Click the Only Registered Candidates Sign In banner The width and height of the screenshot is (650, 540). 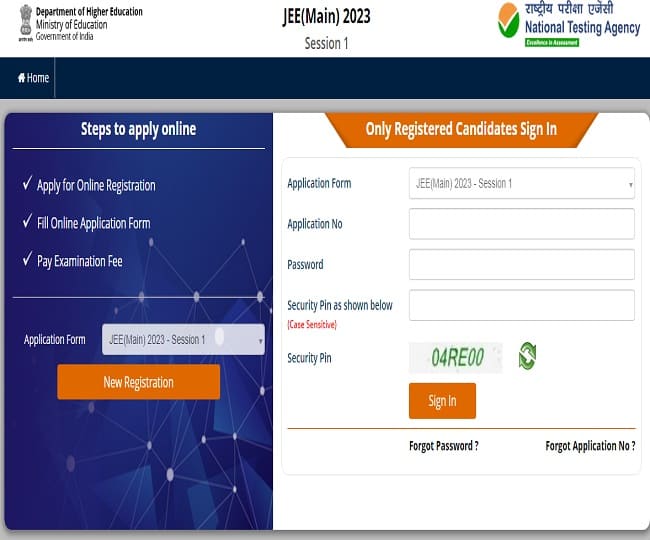(461, 129)
